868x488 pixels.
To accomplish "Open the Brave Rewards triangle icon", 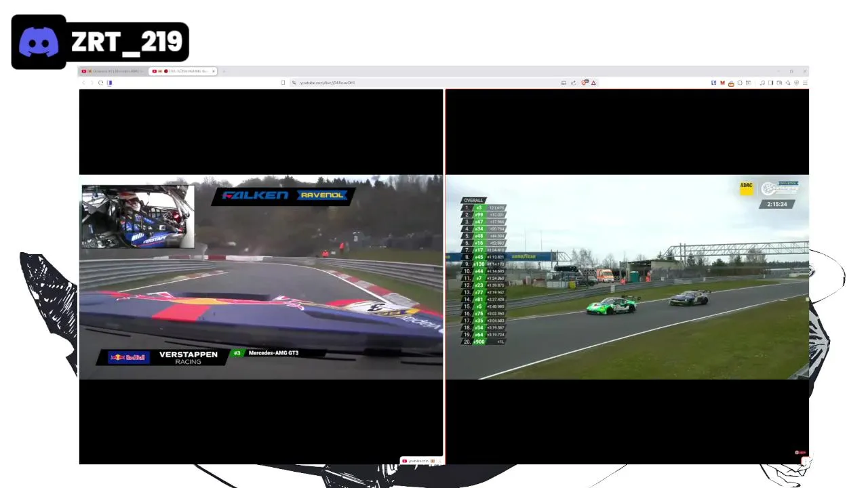I will [593, 83].
